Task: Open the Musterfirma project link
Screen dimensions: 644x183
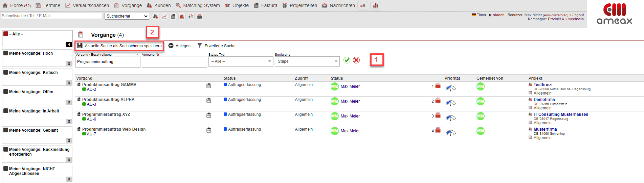Action: tap(545, 129)
